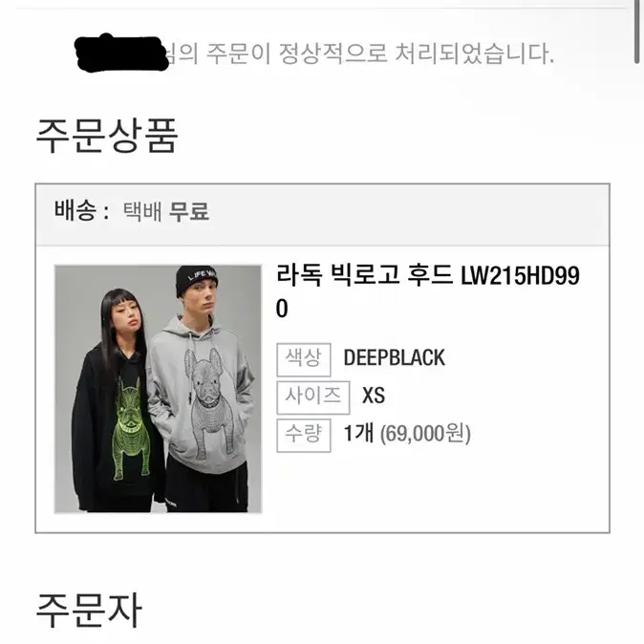Select the DEEPBLACK color text

coord(394,357)
